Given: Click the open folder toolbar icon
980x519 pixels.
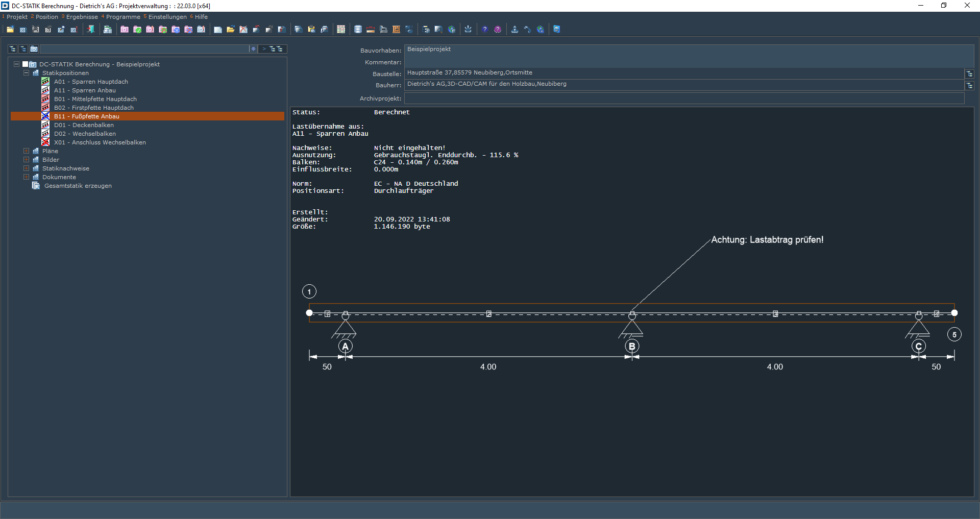Looking at the screenshot, I should (231, 30).
